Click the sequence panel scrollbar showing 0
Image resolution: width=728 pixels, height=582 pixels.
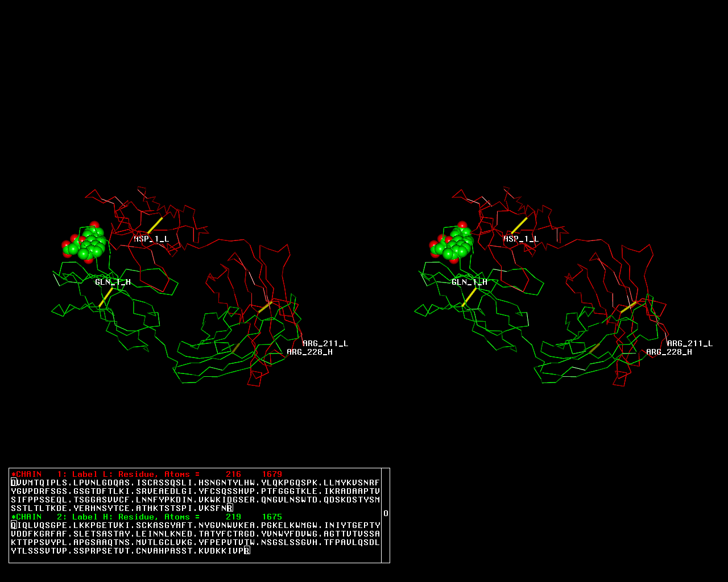(386, 514)
